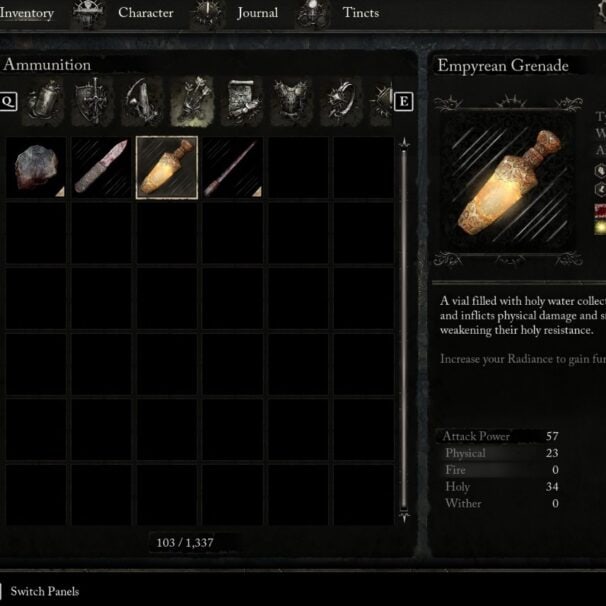Click the Q previous category button
This screenshot has width=606, height=606.
(x=8, y=102)
